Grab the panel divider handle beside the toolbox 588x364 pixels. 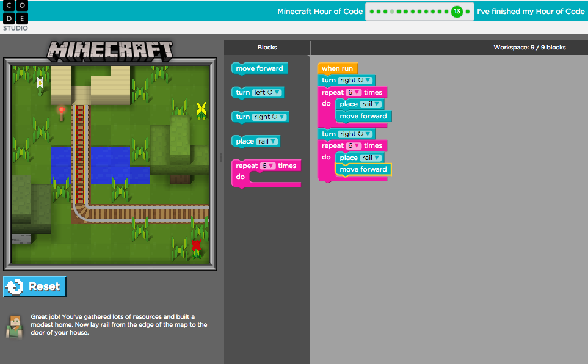click(x=220, y=158)
